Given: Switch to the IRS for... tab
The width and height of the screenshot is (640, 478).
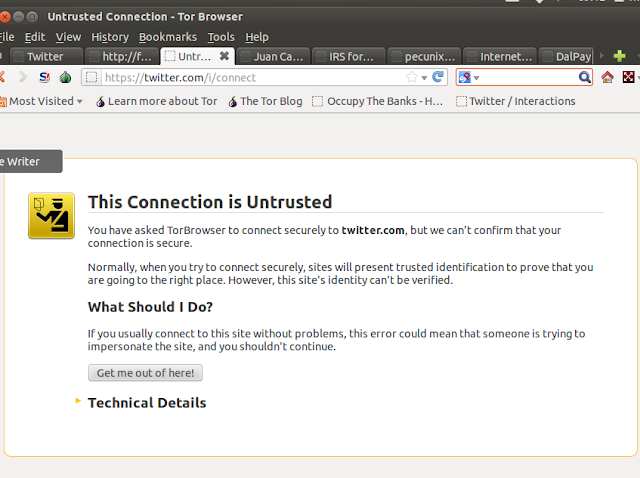Looking at the screenshot, I should point(348,56).
